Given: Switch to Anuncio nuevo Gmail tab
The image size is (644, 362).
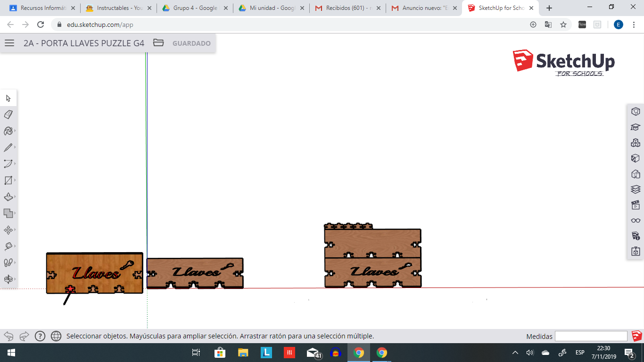Looking at the screenshot, I should pyautogui.click(x=424, y=8).
